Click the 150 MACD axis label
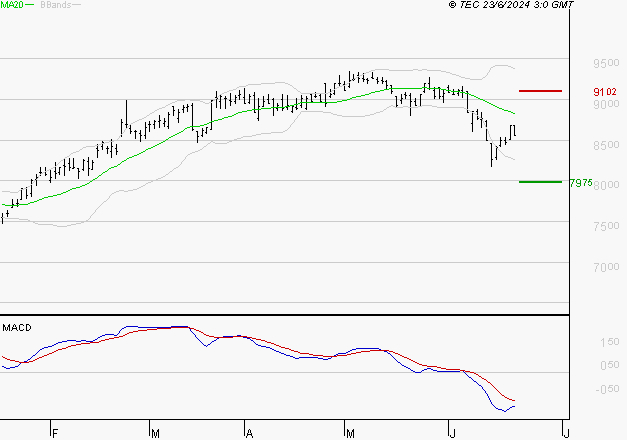627x440 pixels. click(609, 342)
